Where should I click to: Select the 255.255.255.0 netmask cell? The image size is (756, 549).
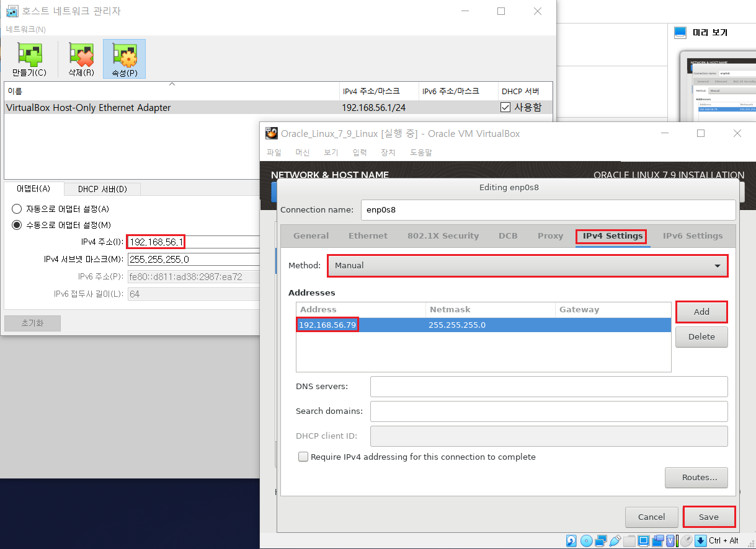pos(456,325)
